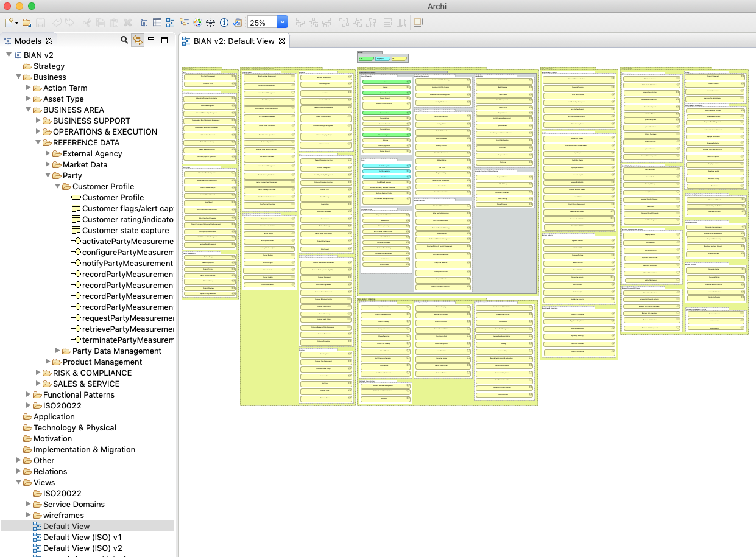Click the Undo arrow in toolbar
The image size is (756, 557).
pos(57,23)
